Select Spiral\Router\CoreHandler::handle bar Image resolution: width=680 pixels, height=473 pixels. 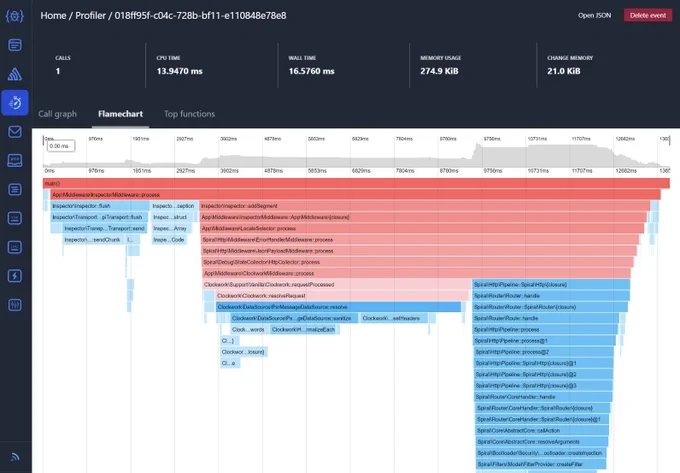point(543,397)
